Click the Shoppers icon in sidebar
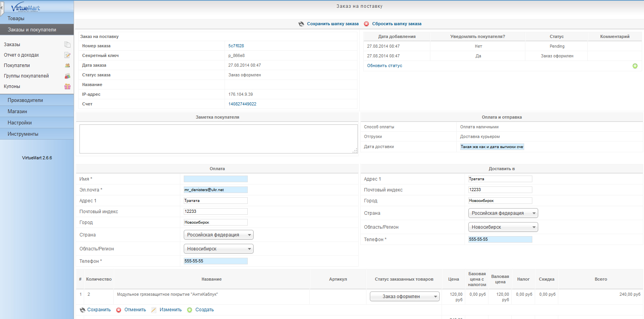Screen dimensions: 644x319 coord(67,66)
